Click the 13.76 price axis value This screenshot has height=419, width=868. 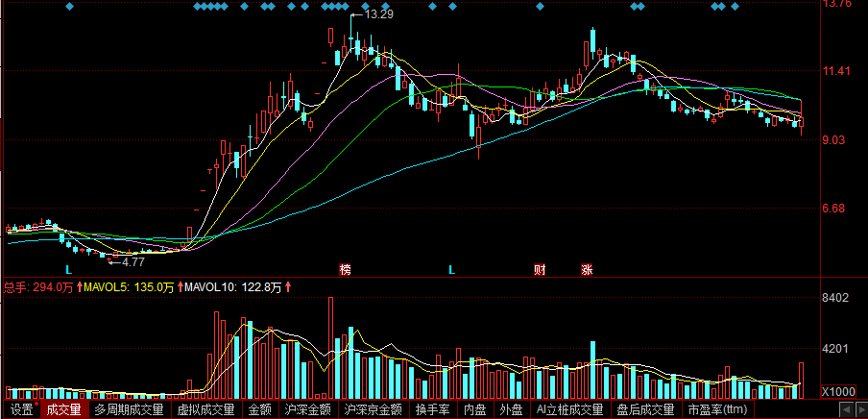[x=837, y=4]
